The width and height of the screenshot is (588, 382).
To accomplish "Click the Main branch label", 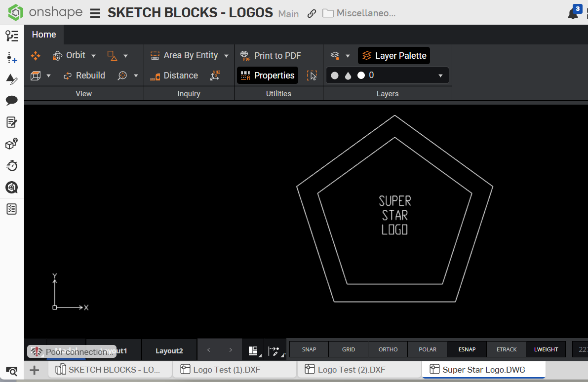I will [x=288, y=14].
